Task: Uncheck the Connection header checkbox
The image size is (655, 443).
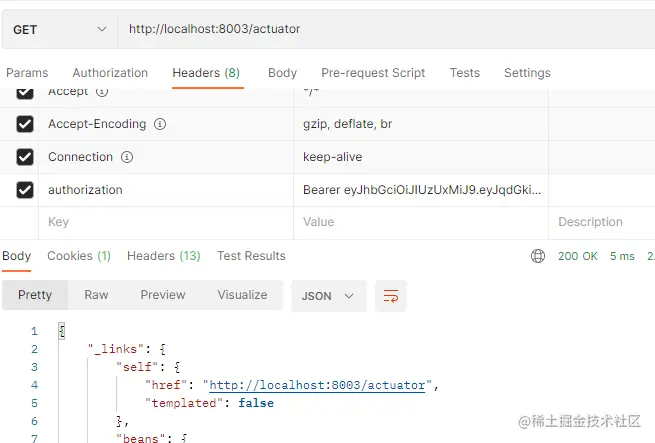Action: (x=25, y=157)
